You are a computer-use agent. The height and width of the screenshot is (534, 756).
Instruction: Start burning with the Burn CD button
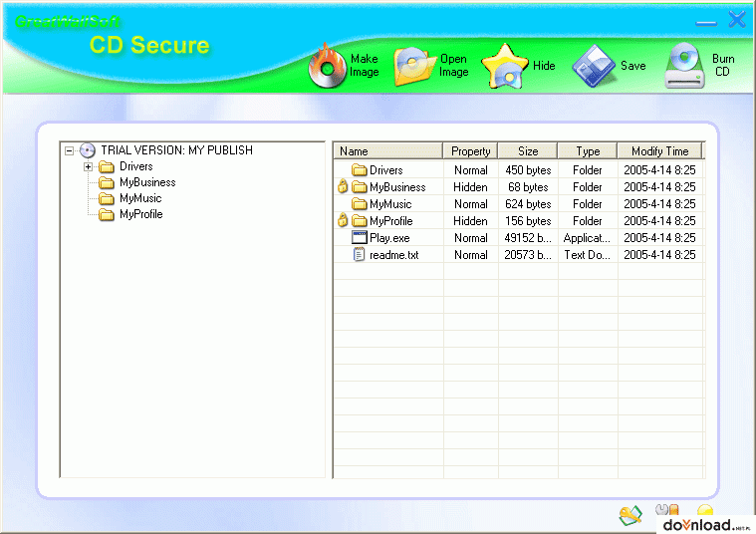click(700, 66)
